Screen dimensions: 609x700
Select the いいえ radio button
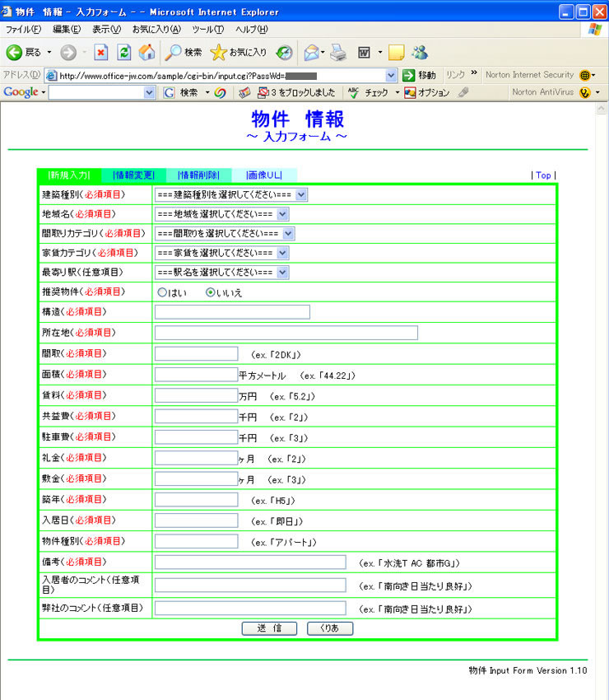pos(210,292)
